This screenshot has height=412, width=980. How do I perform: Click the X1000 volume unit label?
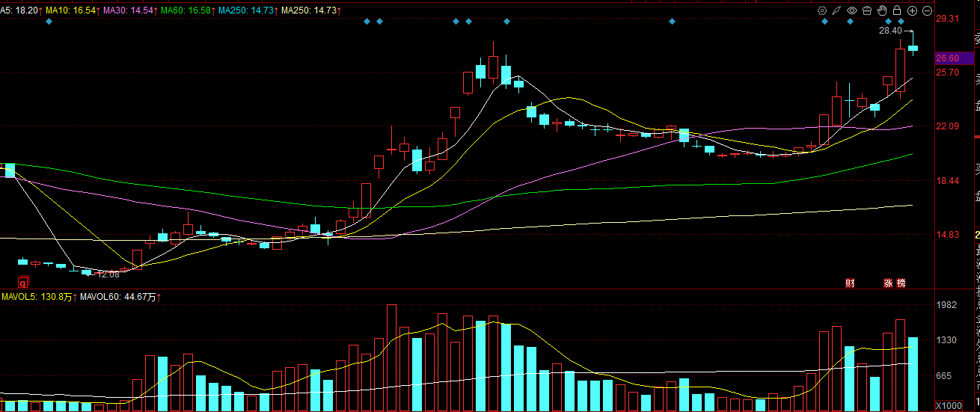pos(949,405)
